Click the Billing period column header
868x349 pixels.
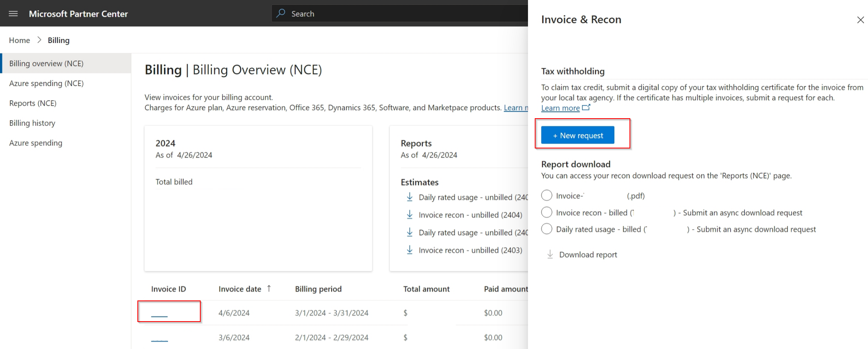click(x=318, y=289)
